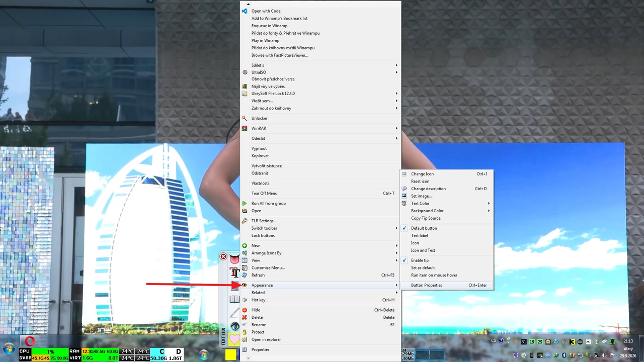
Task: Click the CPU usage meter on the taskbar
Action: (44, 351)
